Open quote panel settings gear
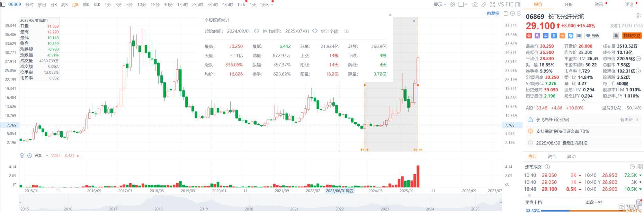The image size is (644, 213). click(638, 16)
